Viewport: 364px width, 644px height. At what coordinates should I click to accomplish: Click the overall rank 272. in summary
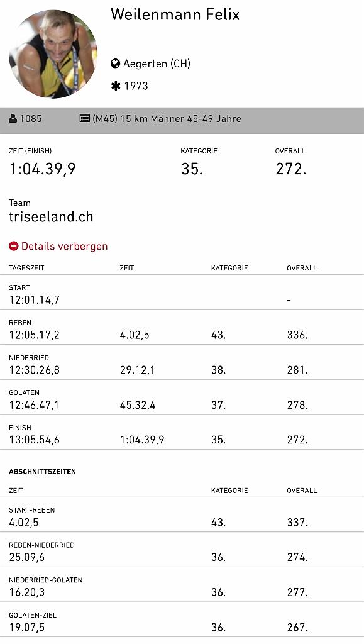[290, 169]
